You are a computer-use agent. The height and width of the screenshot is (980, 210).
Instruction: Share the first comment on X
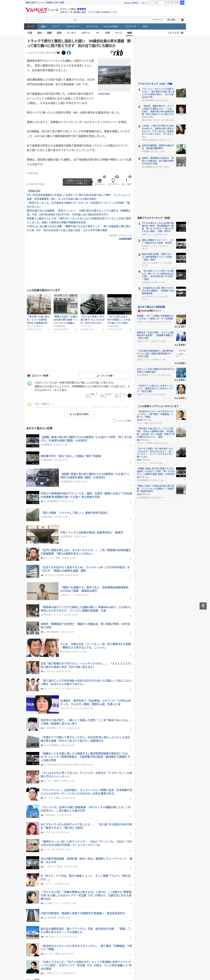coord(129,396)
